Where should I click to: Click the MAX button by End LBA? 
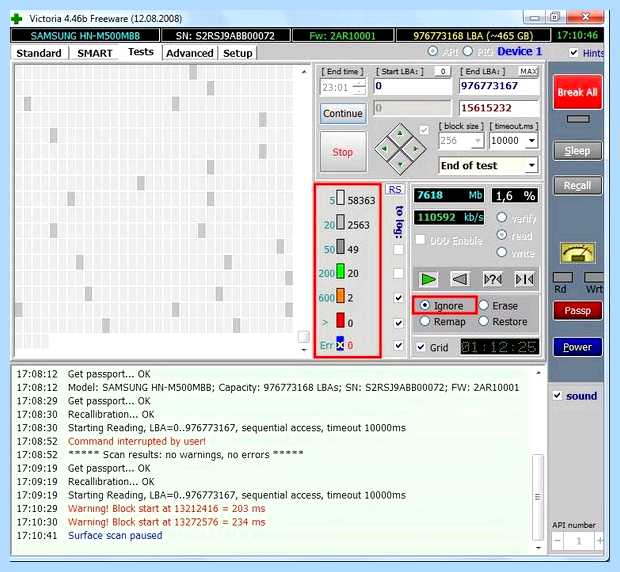click(x=529, y=71)
